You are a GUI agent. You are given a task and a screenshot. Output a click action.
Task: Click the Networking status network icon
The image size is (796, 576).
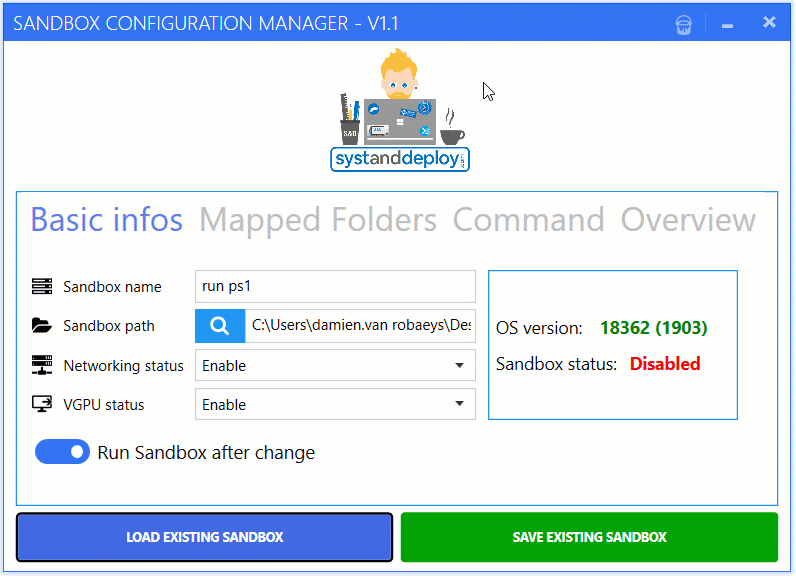[42, 366]
